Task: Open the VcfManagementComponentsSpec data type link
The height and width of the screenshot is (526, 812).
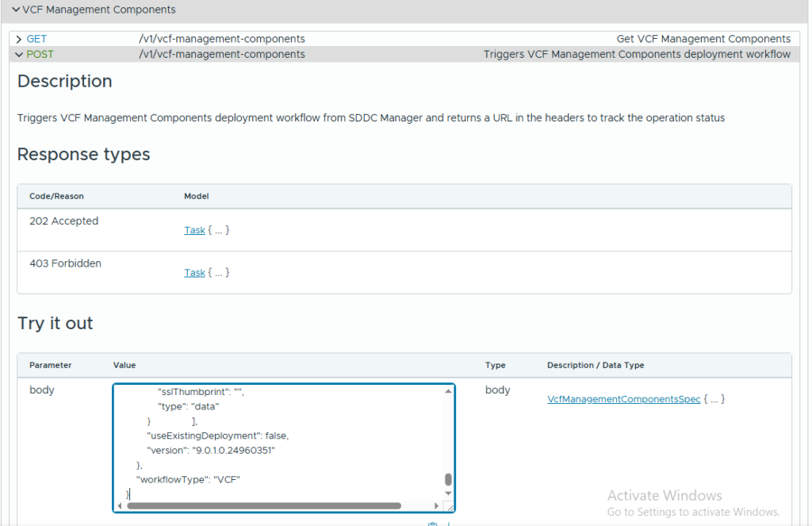Action: pyautogui.click(x=624, y=399)
